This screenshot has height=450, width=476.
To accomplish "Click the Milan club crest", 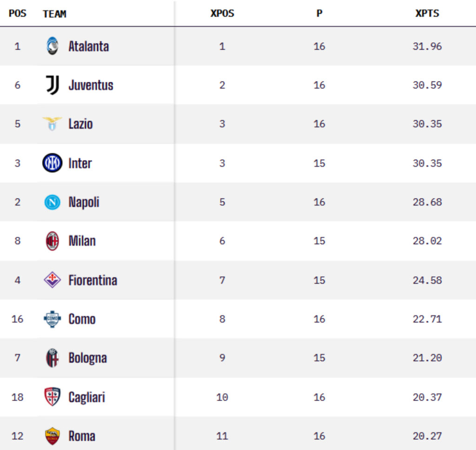I will (x=52, y=241).
